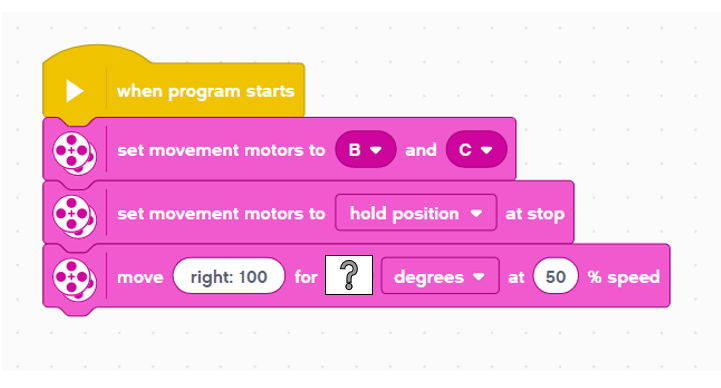Open the degrees unit dropdown
The height and width of the screenshot is (388, 721).
tap(440, 276)
